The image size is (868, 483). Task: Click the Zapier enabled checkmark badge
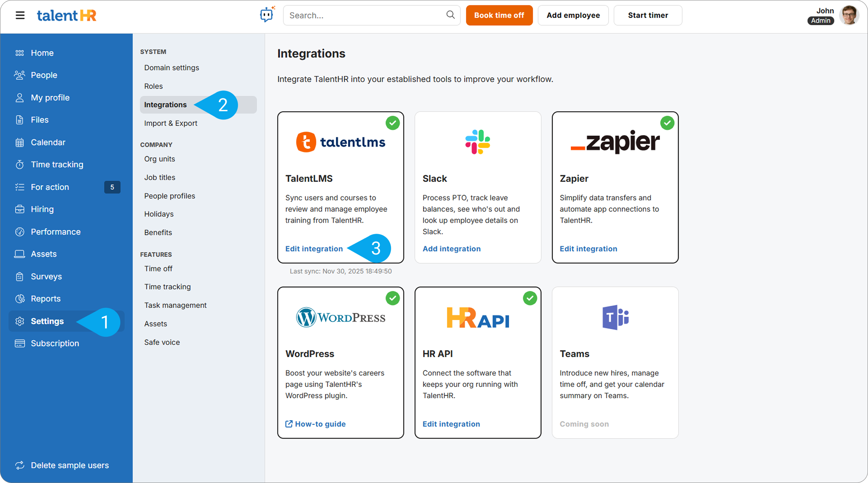tap(667, 123)
